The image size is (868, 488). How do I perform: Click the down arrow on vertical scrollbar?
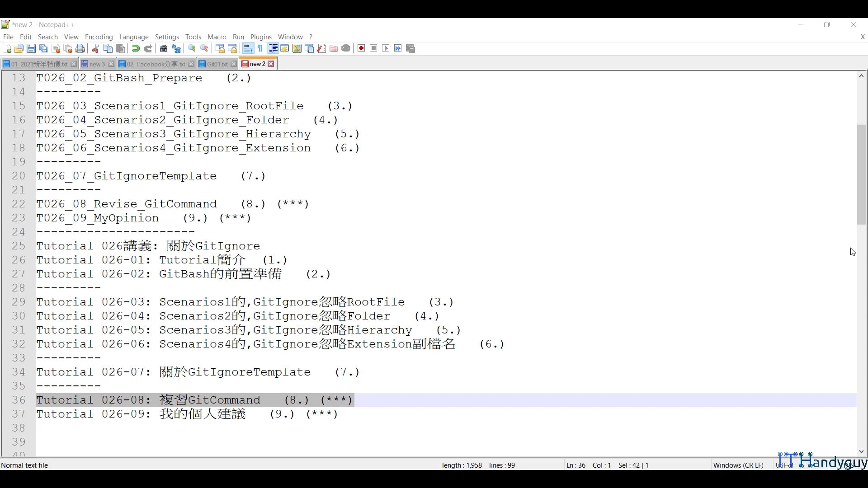[861, 451]
